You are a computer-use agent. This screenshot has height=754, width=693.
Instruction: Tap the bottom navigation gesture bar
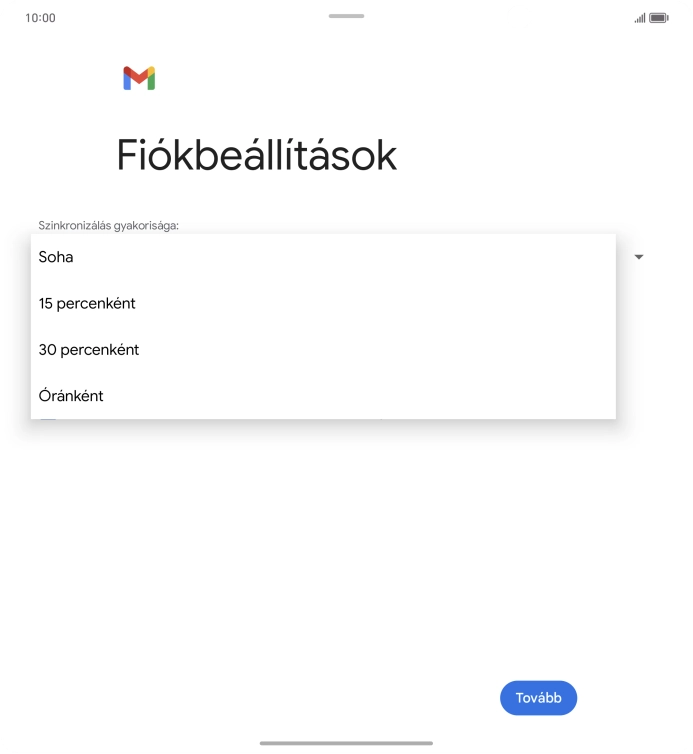(x=346, y=743)
